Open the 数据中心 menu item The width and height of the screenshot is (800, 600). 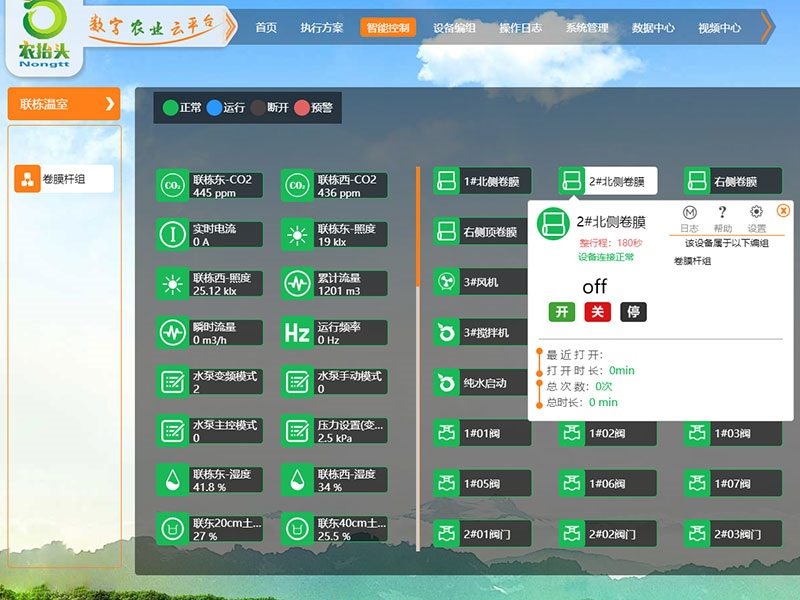pyautogui.click(x=653, y=28)
